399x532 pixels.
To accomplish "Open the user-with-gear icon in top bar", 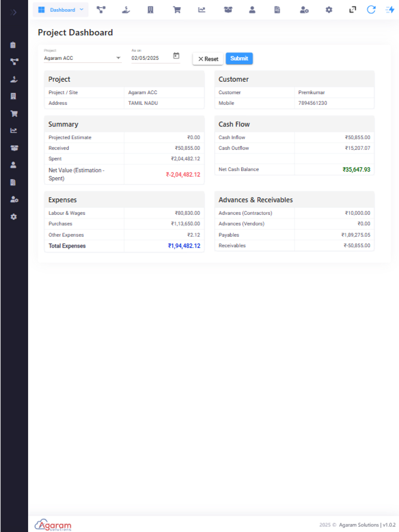I will (304, 10).
